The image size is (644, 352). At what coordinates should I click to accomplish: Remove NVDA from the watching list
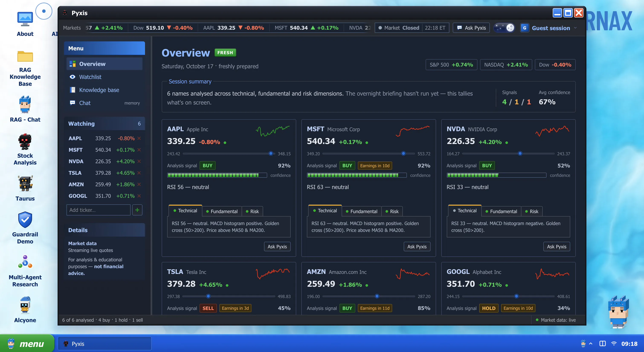[139, 161]
